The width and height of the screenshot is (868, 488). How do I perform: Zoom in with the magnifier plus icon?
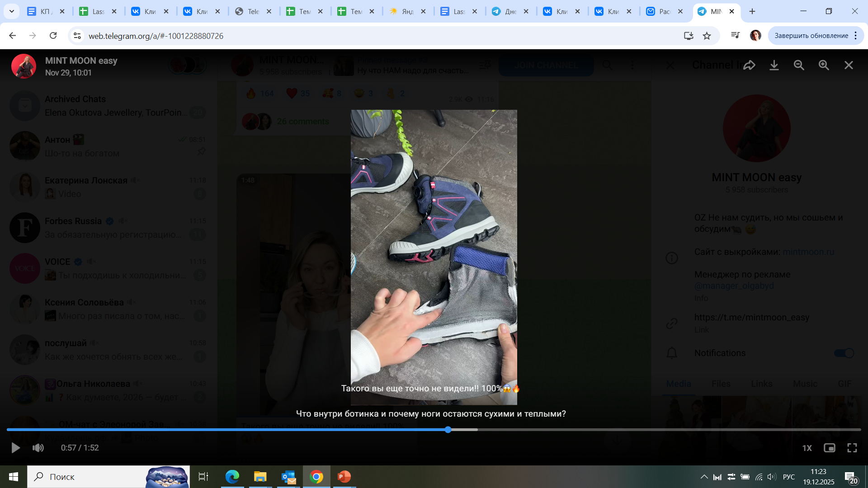coord(824,65)
